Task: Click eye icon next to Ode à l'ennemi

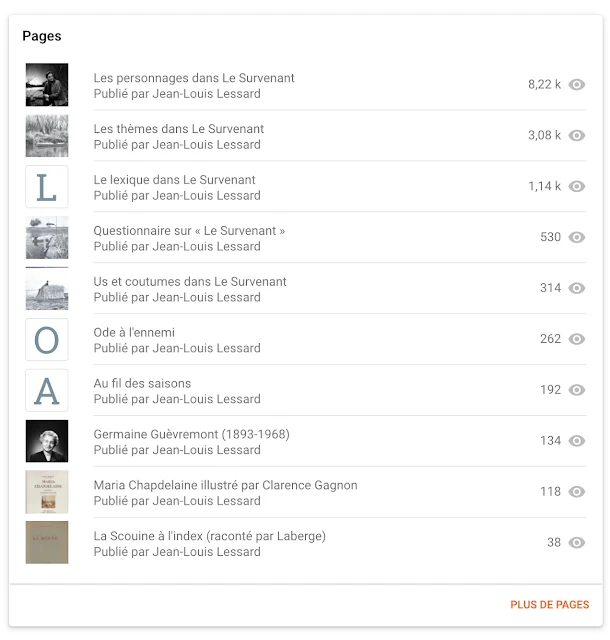Action: click(x=576, y=339)
